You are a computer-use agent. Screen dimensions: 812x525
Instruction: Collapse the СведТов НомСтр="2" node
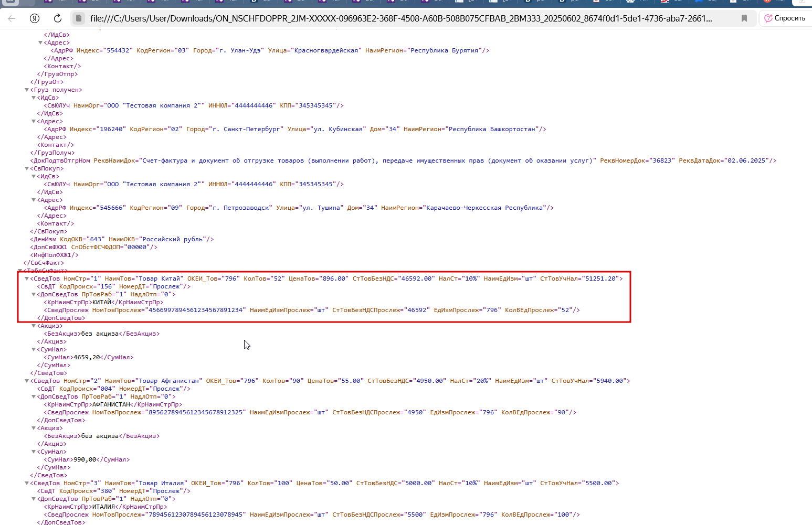(27, 381)
